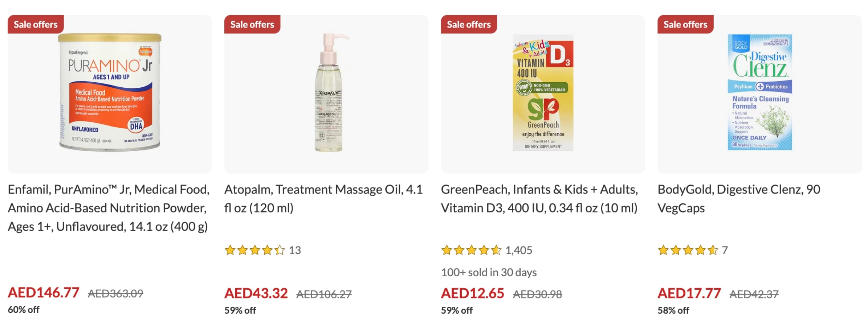Click the Sale offers badge on Enfamil
Image resolution: width=868 pixels, height=331 pixels.
click(x=36, y=24)
